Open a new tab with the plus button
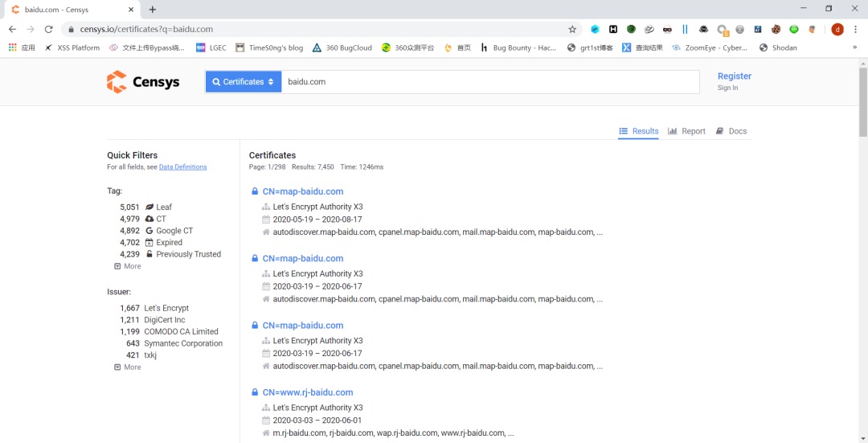This screenshot has height=443, width=868. (x=153, y=10)
